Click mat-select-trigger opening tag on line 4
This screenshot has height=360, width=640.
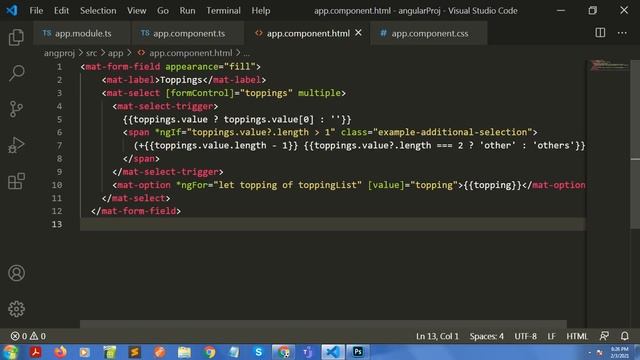[x=165, y=106]
